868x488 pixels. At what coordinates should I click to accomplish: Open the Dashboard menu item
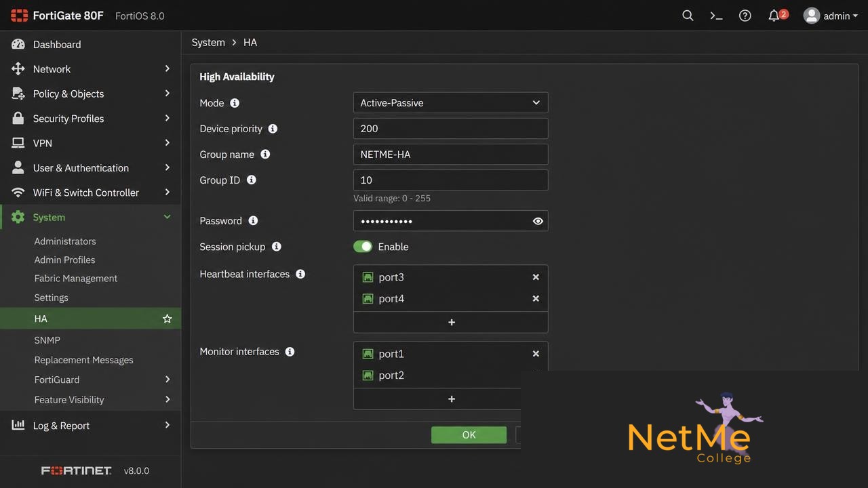(x=90, y=44)
